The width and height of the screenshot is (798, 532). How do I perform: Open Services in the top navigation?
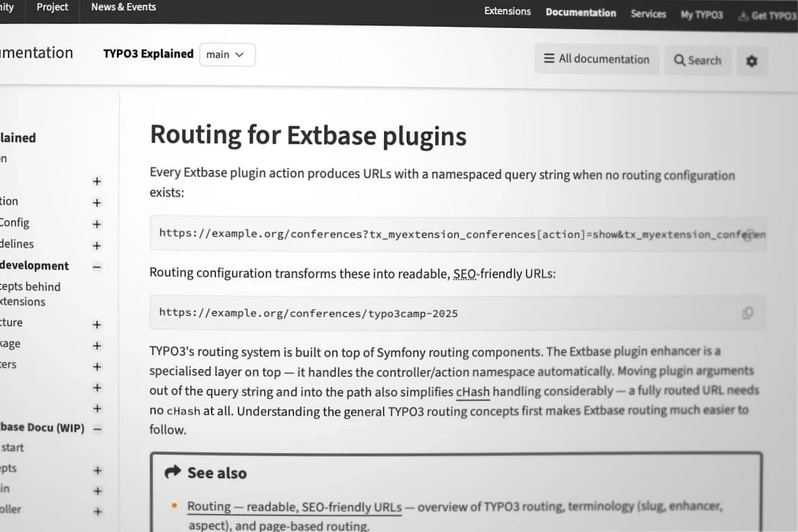(648, 14)
